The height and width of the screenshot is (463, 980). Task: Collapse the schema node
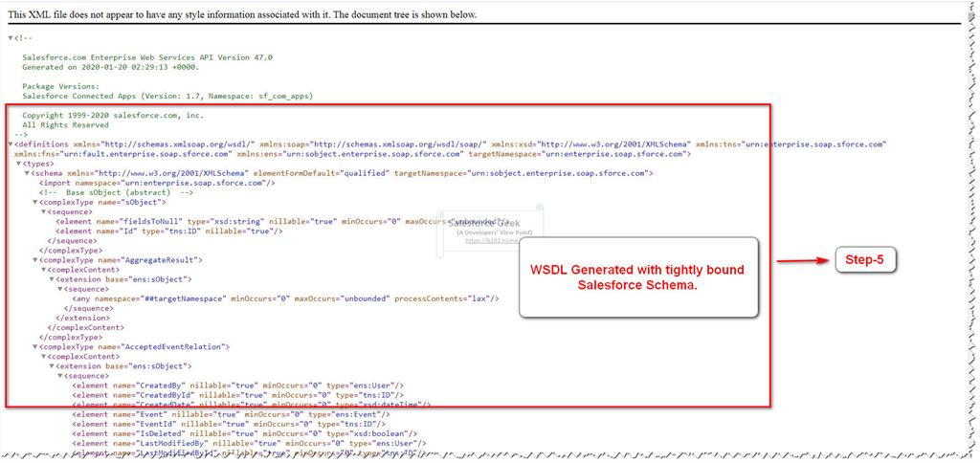click(x=26, y=173)
